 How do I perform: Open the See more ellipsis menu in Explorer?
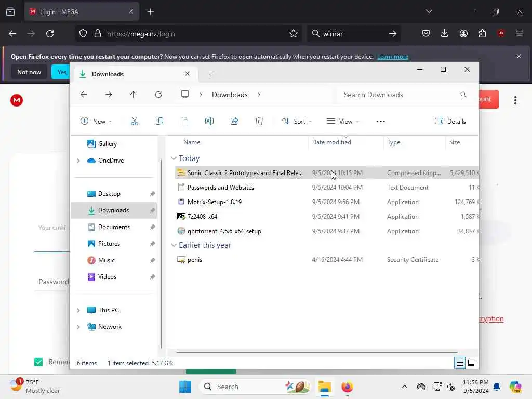(381, 122)
